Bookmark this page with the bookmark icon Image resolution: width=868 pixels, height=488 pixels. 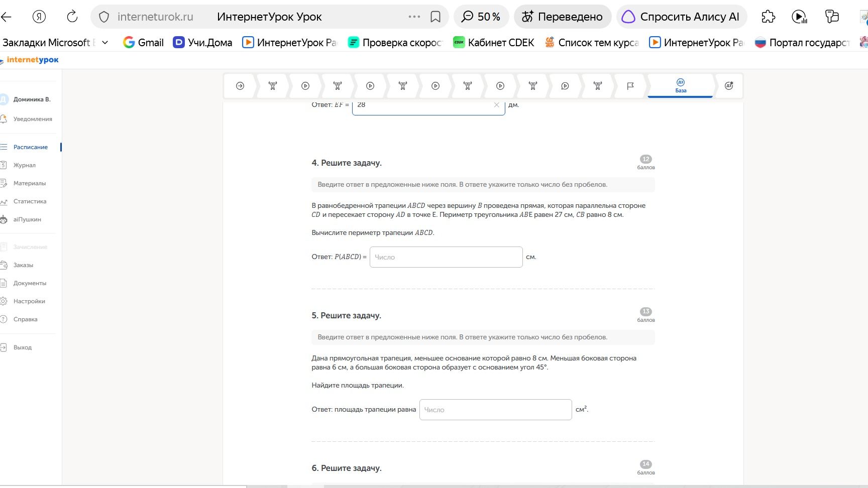point(436,17)
